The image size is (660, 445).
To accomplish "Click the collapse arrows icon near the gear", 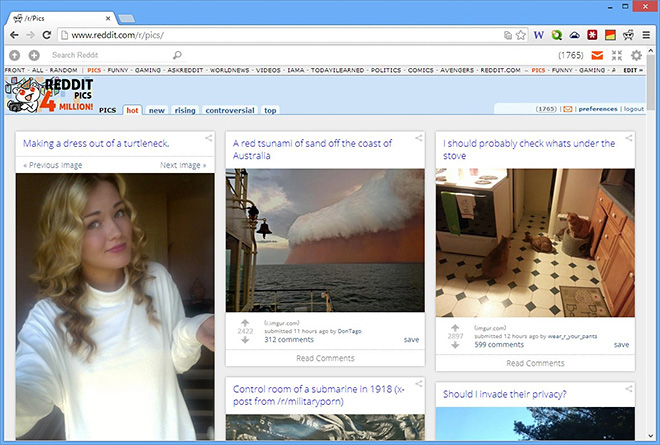I will [x=617, y=55].
